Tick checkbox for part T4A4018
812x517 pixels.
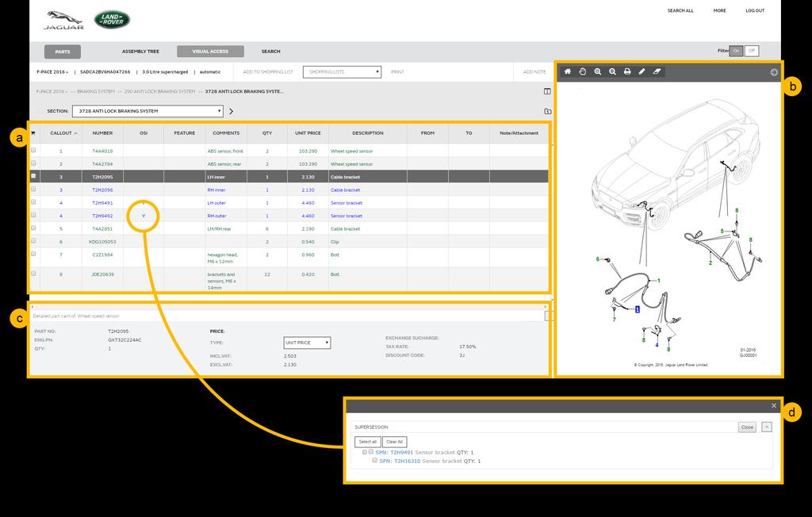pyautogui.click(x=33, y=150)
